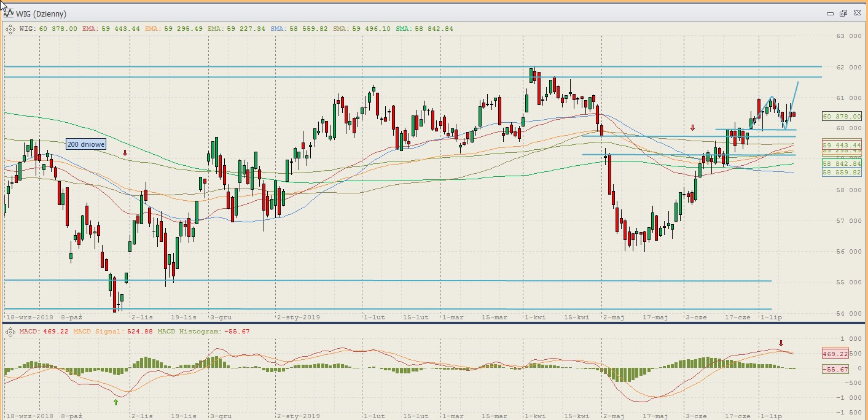This screenshot has height=420, width=868.
Task: Select the red down arrow marker near 2-lis
Action: click(125, 153)
